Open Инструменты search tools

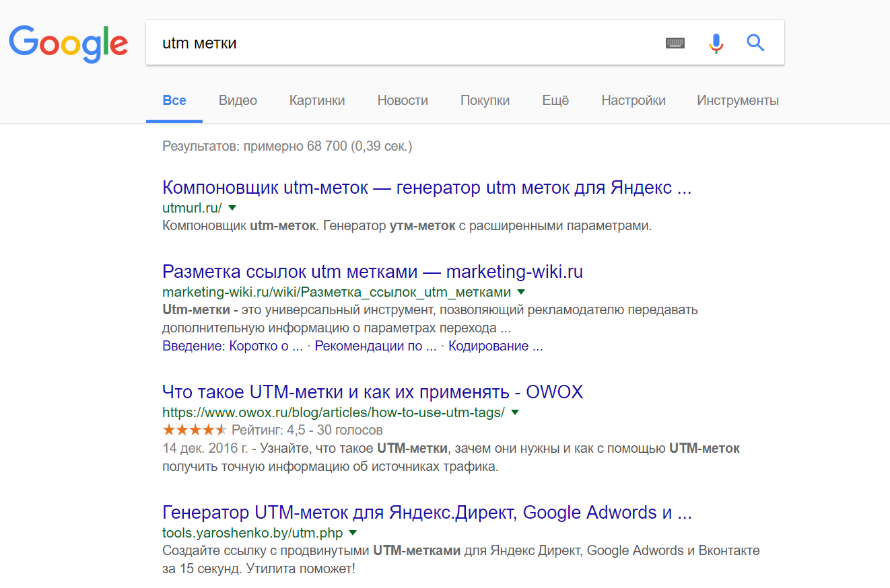point(738,100)
